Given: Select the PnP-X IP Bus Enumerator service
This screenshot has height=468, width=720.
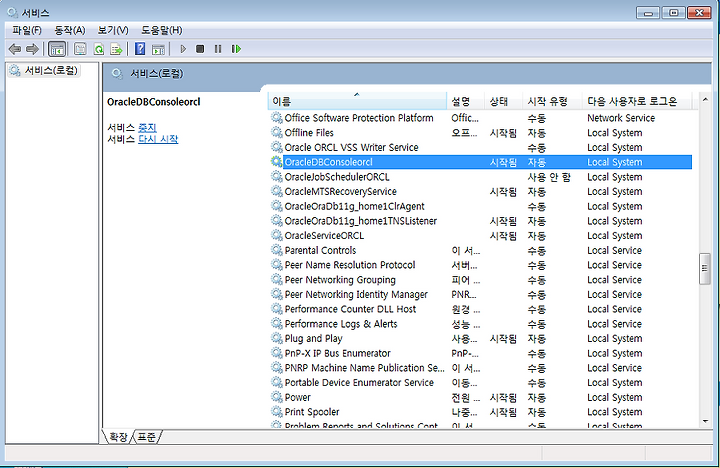Looking at the screenshot, I should pos(480,353).
